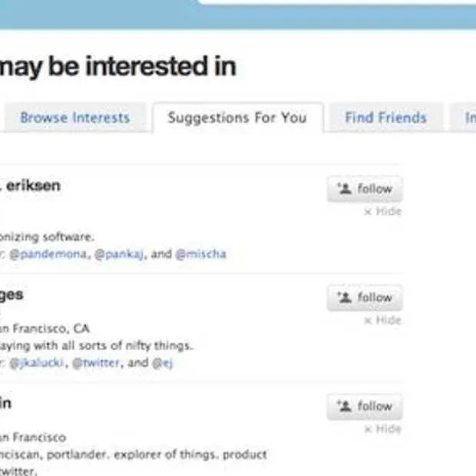Hide the third suggested user
This screenshot has width=476, height=476.
tap(382, 428)
